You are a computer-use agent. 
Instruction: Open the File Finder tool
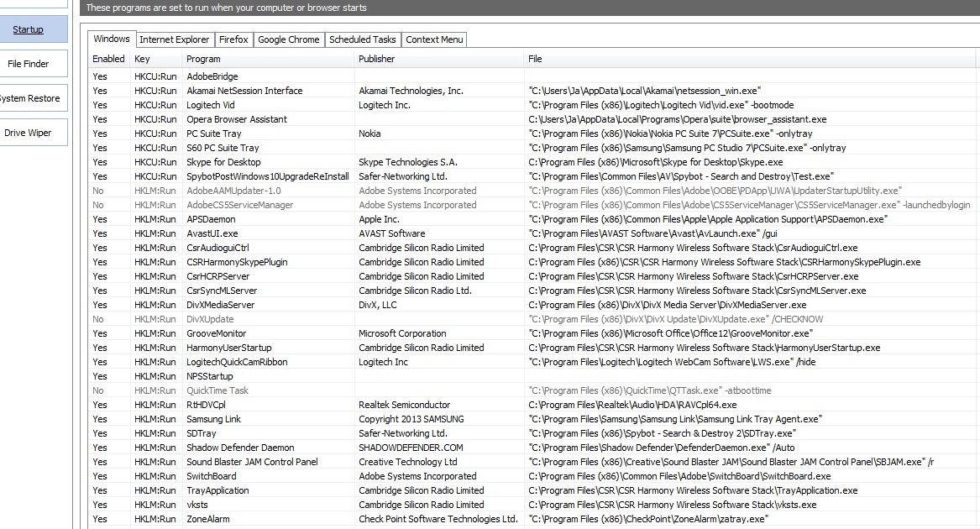[28, 64]
